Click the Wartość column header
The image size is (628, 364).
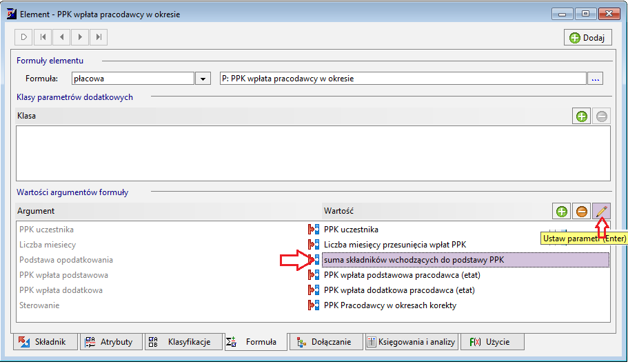[x=339, y=211]
